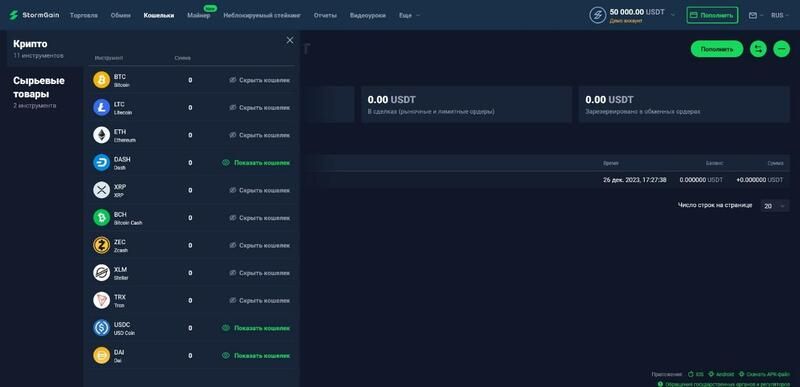Click the USD Coin USDC icon

point(102,328)
